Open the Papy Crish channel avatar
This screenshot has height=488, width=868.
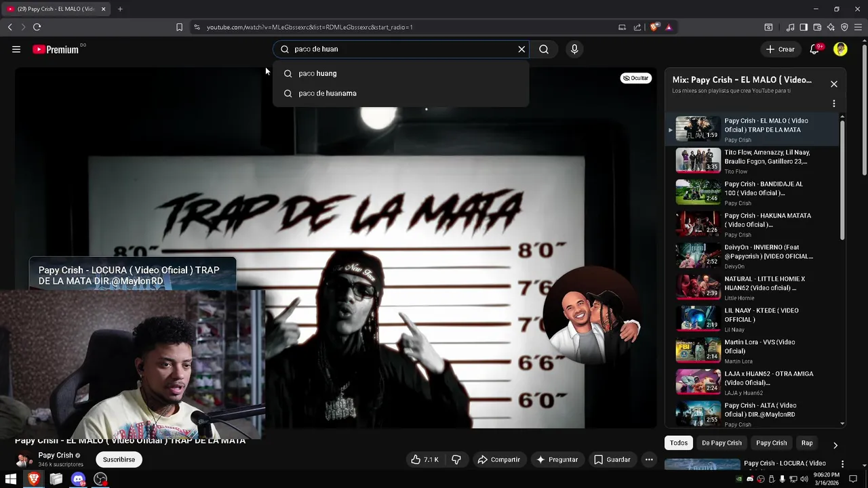click(x=24, y=460)
